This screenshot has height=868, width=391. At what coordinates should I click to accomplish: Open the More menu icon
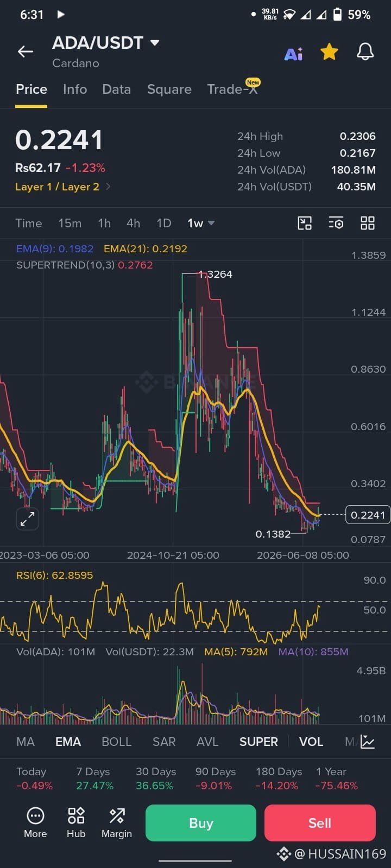pos(35,822)
